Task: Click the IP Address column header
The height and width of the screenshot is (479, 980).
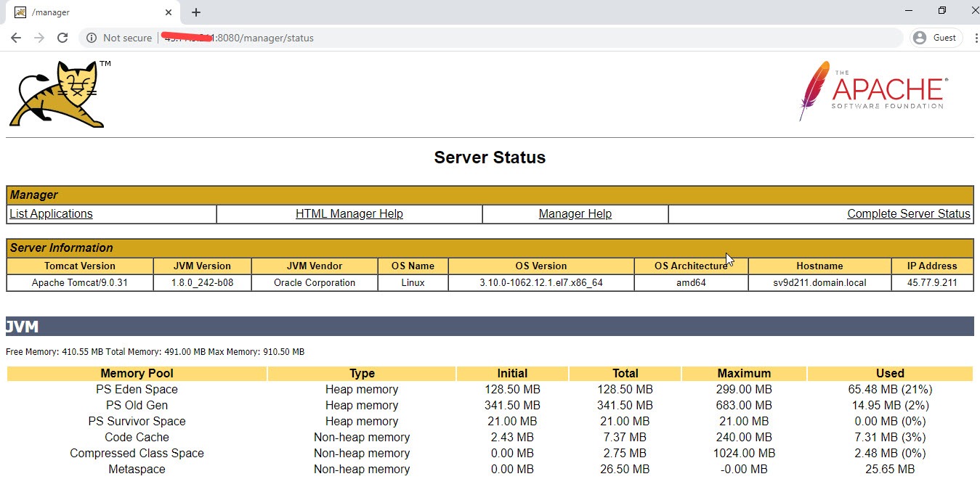Action: tap(932, 266)
